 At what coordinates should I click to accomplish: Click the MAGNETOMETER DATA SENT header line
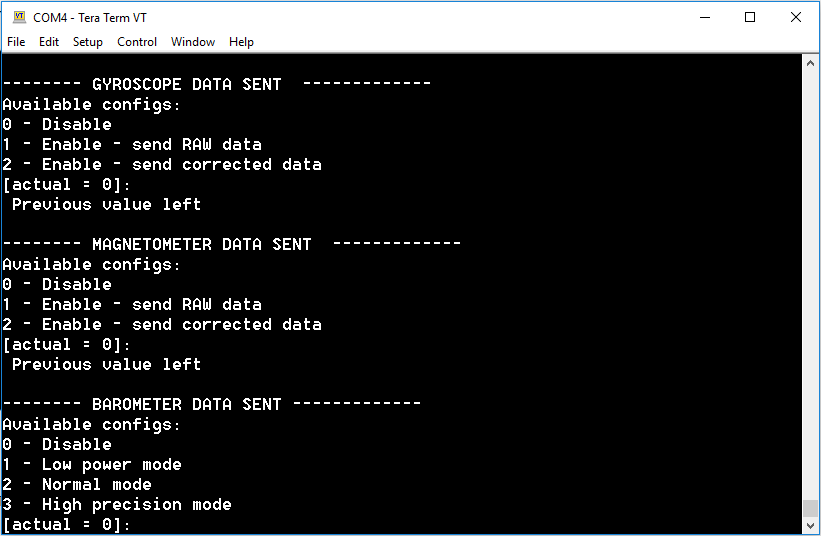point(231,244)
